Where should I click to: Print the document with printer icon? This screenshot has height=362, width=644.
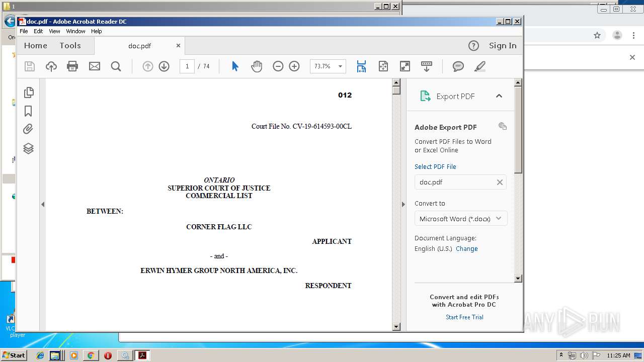[x=72, y=66]
